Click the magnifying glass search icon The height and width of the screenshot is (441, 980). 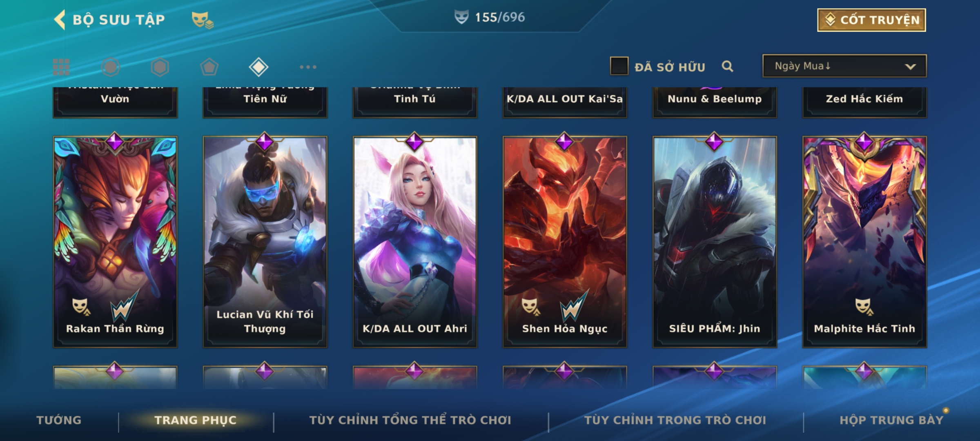727,66
